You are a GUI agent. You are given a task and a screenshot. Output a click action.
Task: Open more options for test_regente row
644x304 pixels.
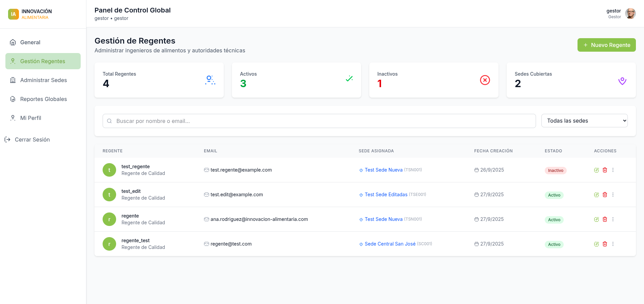(x=613, y=170)
